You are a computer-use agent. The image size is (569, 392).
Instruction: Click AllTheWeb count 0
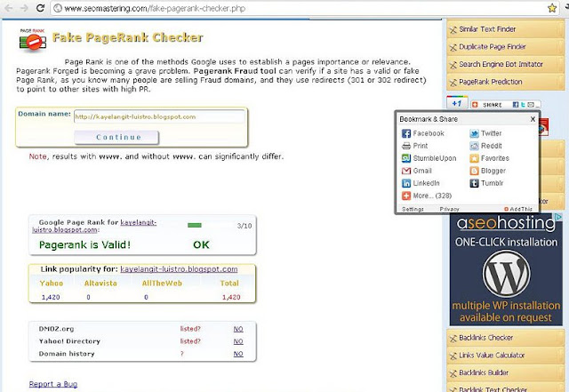pyautogui.click(x=146, y=297)
